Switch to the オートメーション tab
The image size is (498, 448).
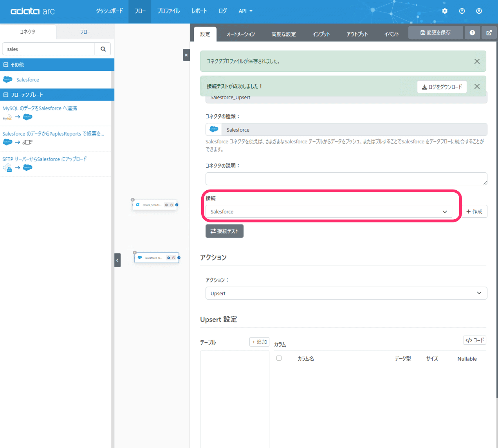coord(240,34)
